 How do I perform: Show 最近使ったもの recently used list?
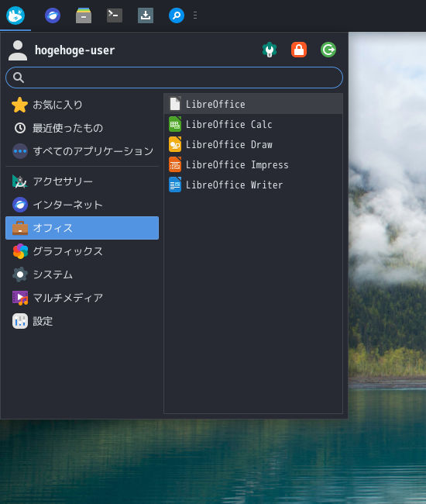click(82, 128)
